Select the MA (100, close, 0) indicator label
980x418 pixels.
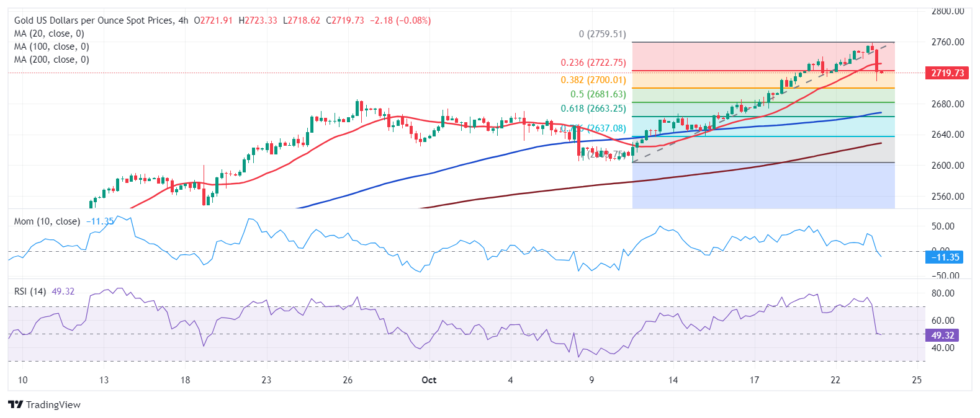[52, 47]
